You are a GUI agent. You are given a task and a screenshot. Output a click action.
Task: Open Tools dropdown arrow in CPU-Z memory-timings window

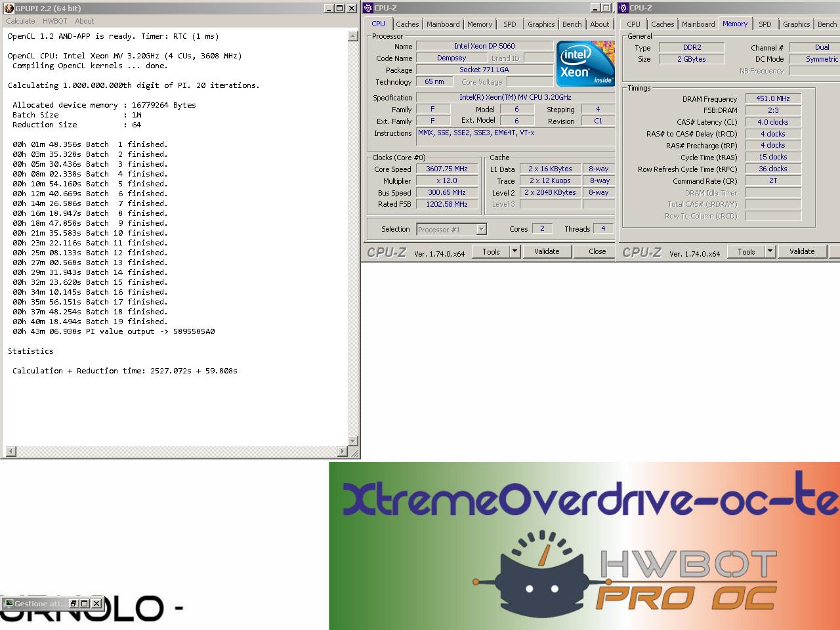pyautogui.click(x=770, y=251)
